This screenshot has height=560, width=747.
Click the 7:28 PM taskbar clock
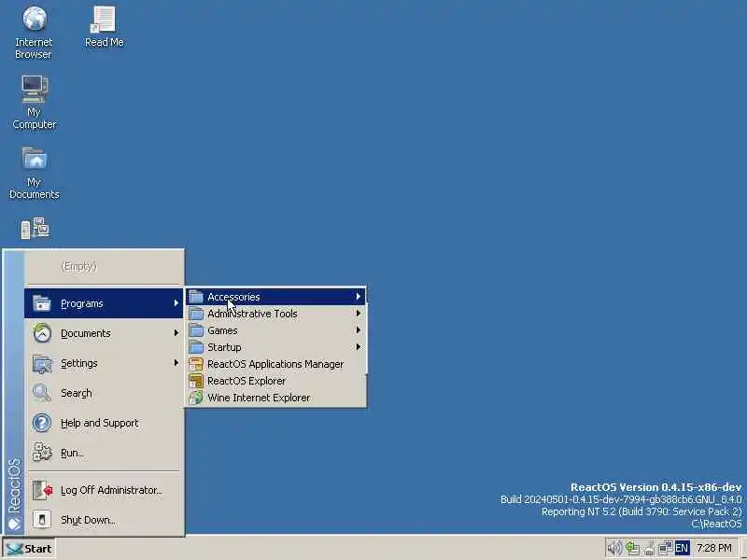pyautogui.click(x=713, y=548)
